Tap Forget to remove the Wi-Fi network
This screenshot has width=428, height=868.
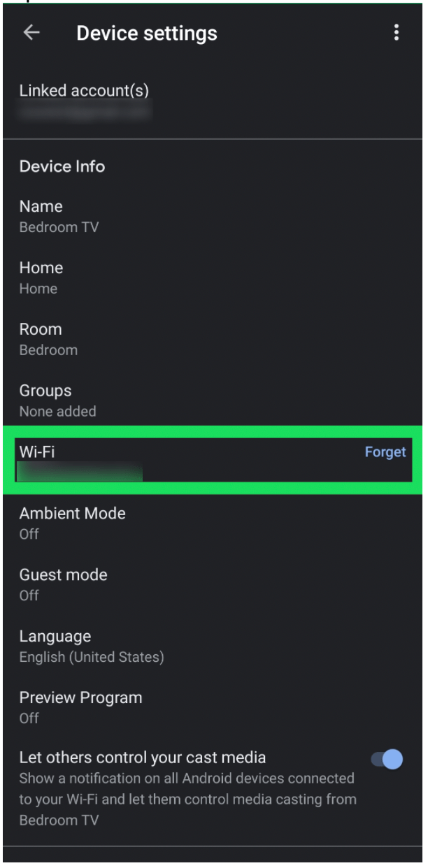[385, 452]
